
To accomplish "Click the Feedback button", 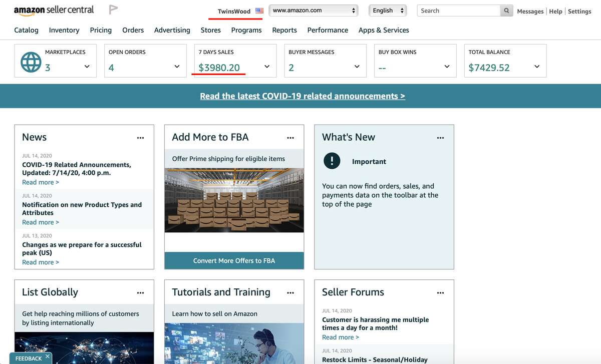I will point(29,358).
